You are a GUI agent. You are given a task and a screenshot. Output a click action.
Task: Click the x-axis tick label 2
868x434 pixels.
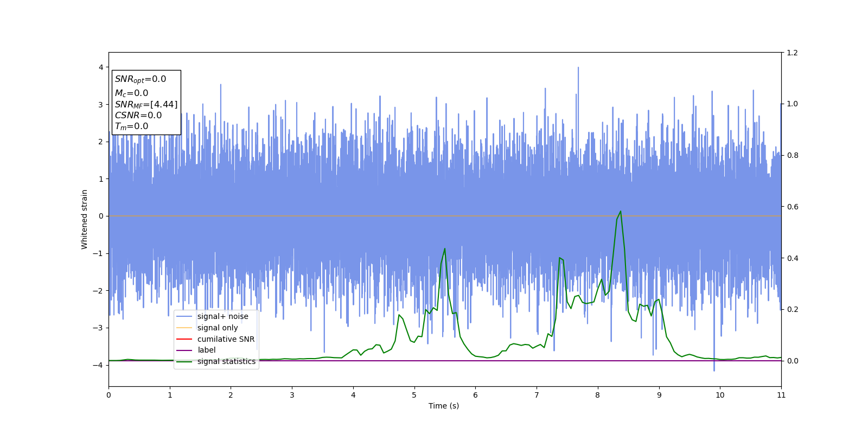pyautogui.click(x=231, y=395)
